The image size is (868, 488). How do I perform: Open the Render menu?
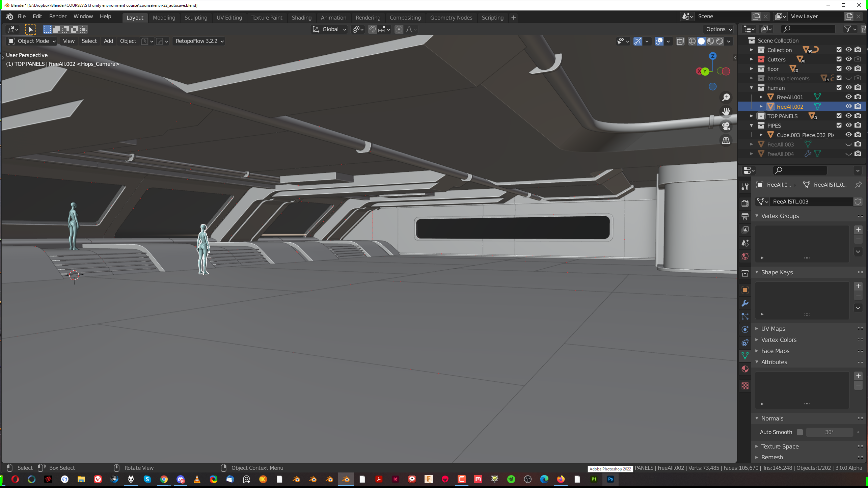(58, 16)
